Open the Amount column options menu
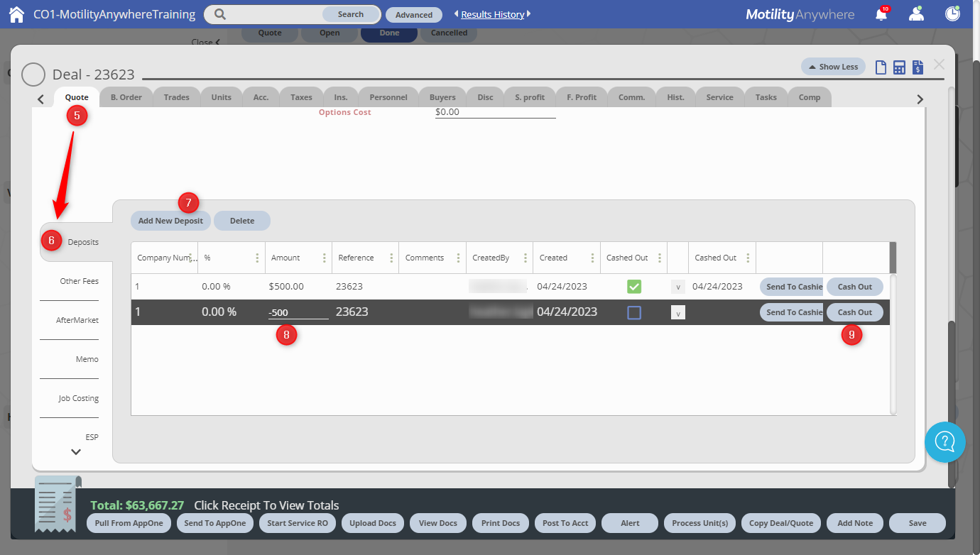This screenshot has height=555, width=980. click(325, 258)
